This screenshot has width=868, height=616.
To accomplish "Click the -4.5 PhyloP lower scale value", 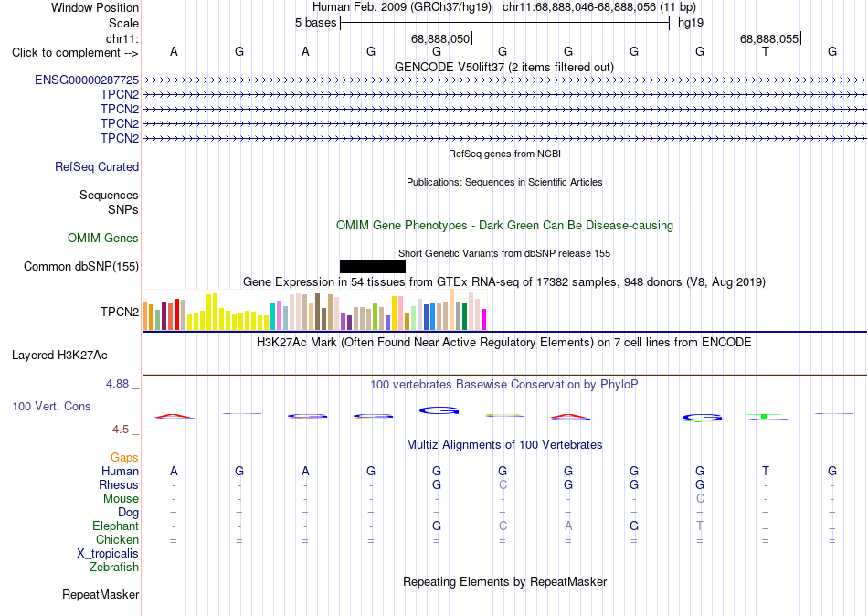I will point(119,430).
